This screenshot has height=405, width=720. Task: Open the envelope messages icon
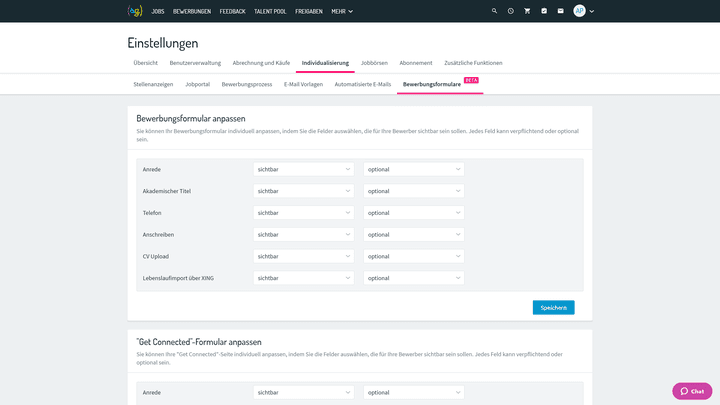click(560, 11)
